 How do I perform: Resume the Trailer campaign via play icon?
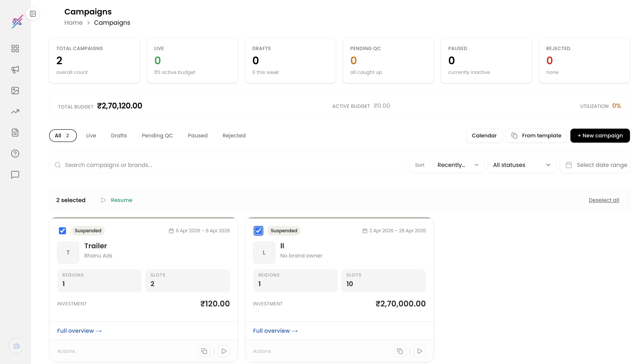tap(224, 351)
